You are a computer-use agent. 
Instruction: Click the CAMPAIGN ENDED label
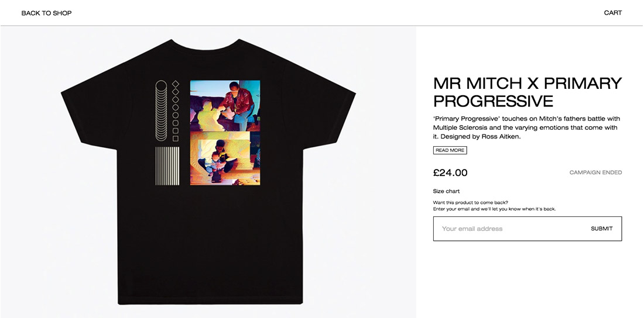(x=595, y=172)
